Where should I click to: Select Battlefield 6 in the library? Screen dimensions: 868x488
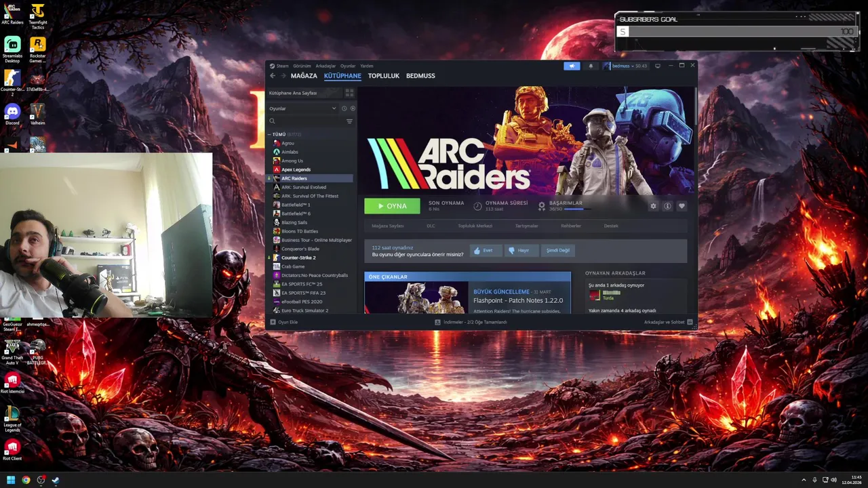pyautogui.click(x=296, y=213)
